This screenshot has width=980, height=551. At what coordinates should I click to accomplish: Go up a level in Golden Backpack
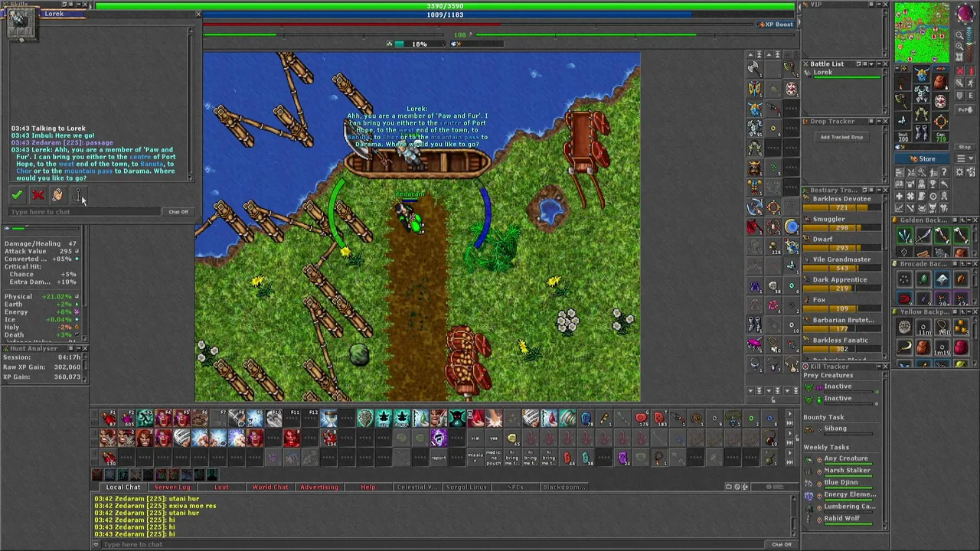[962, 220]
